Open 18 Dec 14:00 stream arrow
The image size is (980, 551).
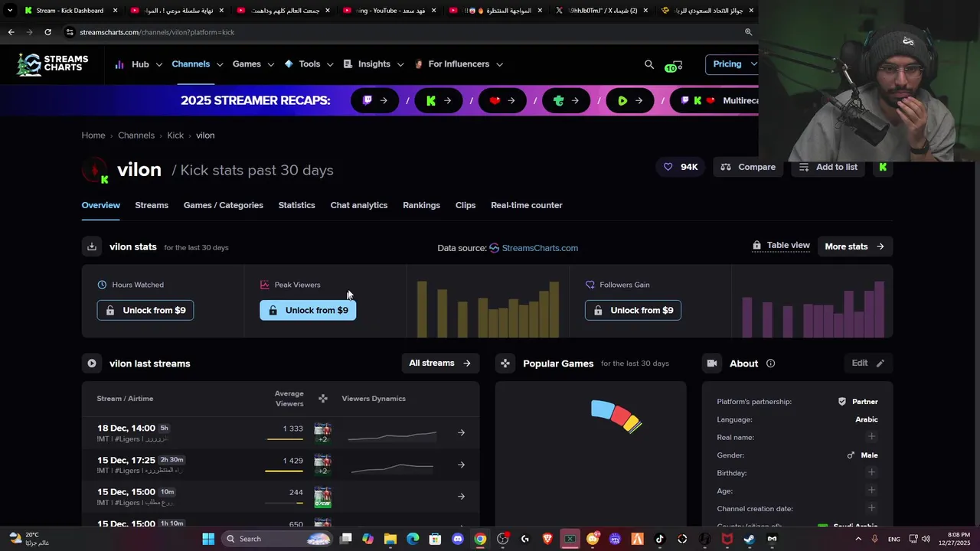[461, 432]
